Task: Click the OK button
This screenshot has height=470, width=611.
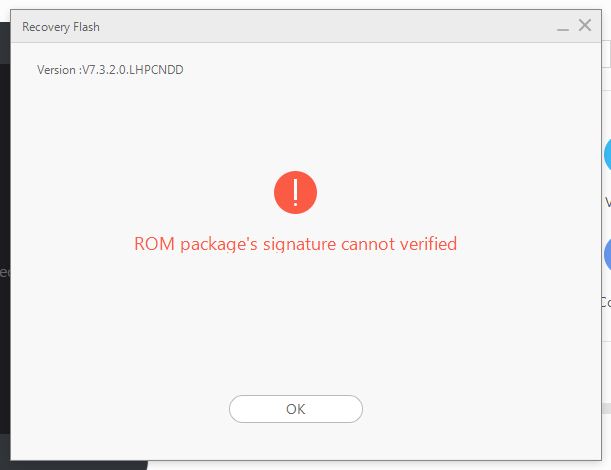Action: click(296, 409)
